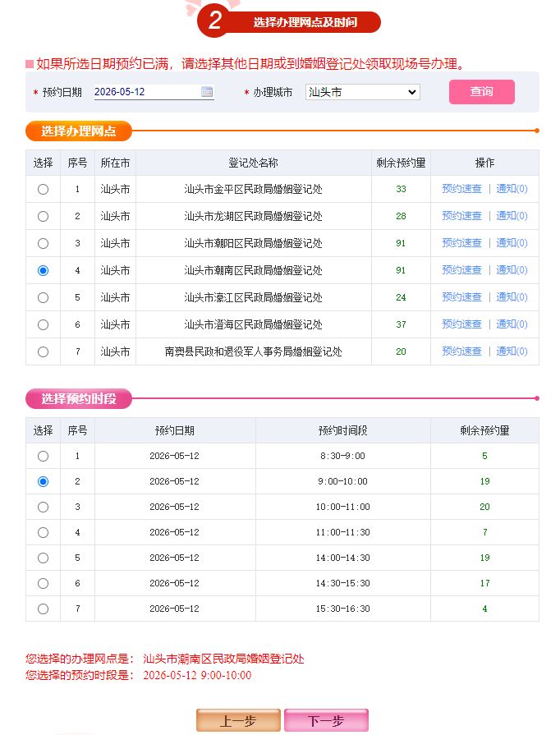The image size is (560, 735).
Task: Click the 15:30-16:30 time range text
Action: coord(342,609)
